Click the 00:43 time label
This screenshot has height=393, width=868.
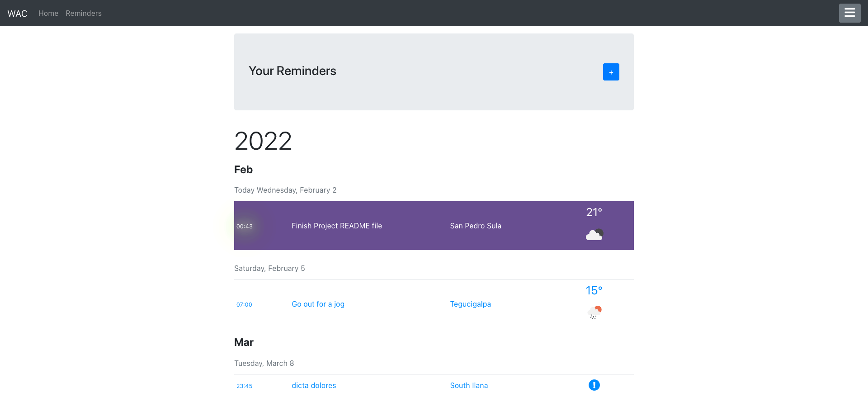point(244,226)
